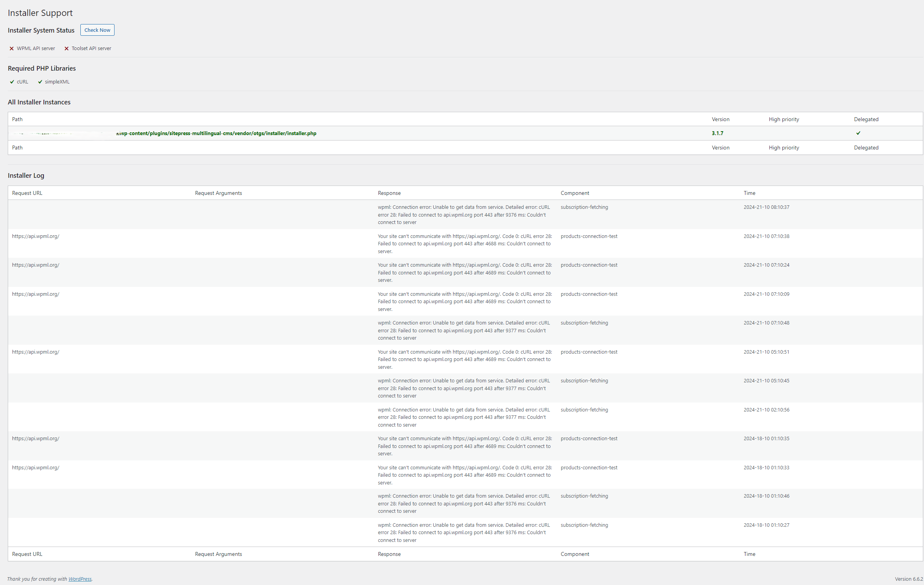
Task: Click the High priority header in instances table
Action: [x=783, y=119]
